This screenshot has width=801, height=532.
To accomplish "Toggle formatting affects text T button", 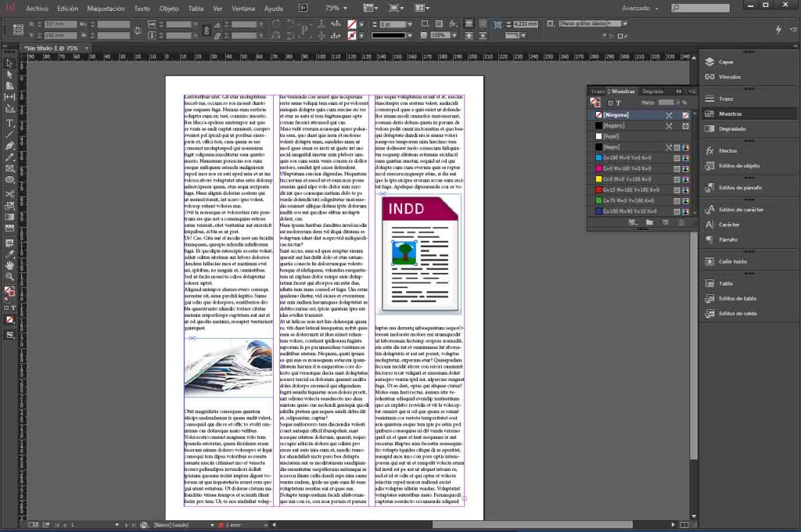I will click(x=619, y=102).
